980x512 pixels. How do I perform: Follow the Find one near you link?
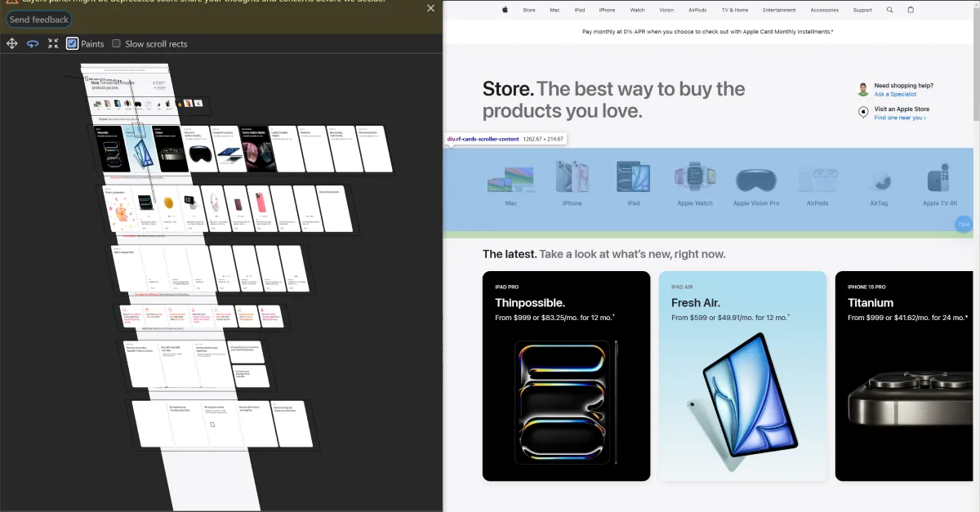899,118
